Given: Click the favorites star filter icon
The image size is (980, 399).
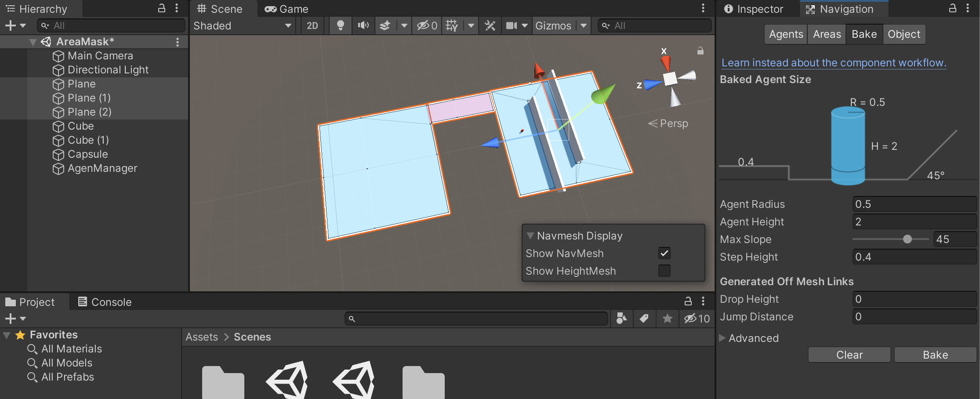Looking at the screenshot, I should pos(667,319).
